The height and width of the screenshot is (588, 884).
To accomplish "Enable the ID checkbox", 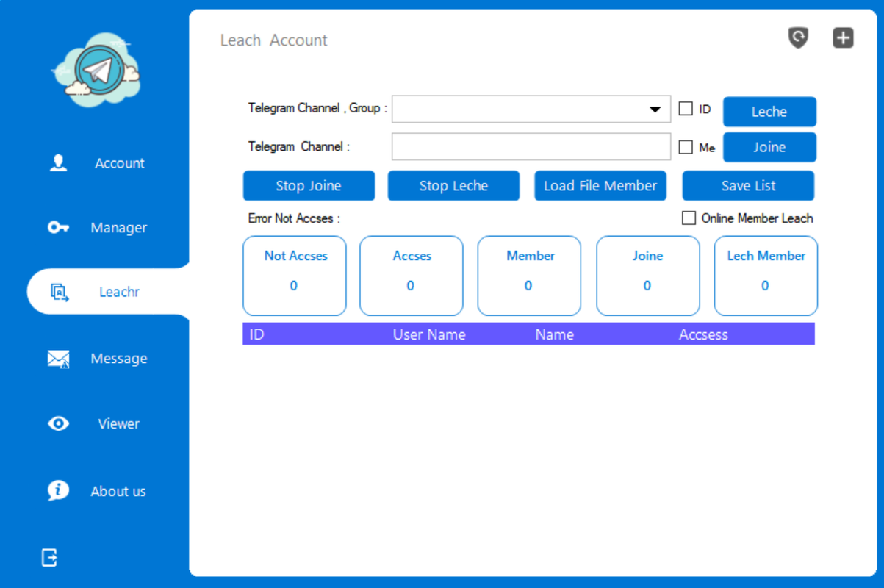I will 686,109.
